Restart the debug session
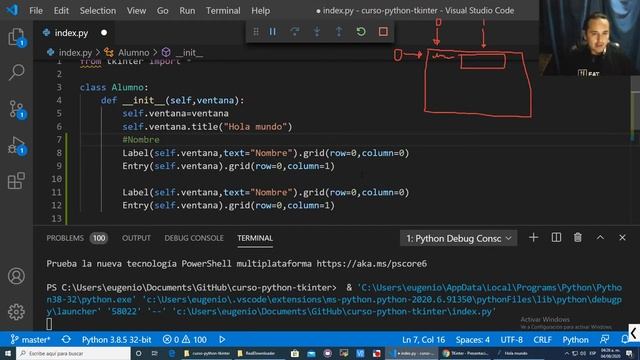 361,31
